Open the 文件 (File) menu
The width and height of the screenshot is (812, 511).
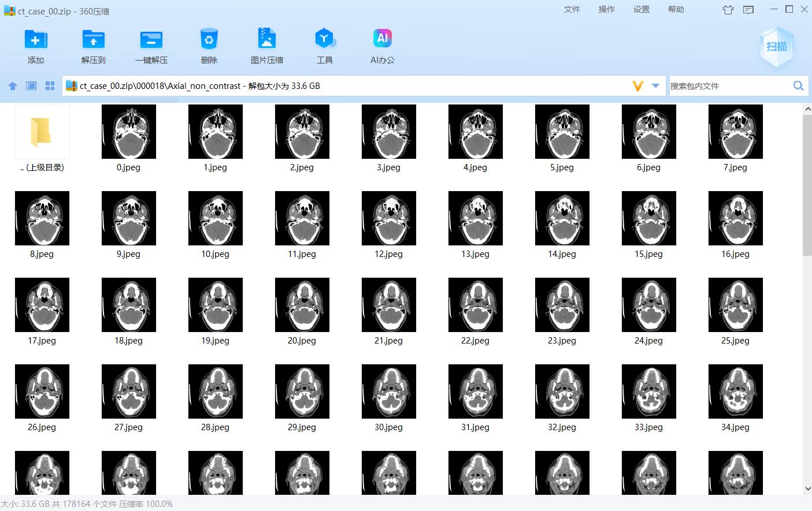(572, 9)
